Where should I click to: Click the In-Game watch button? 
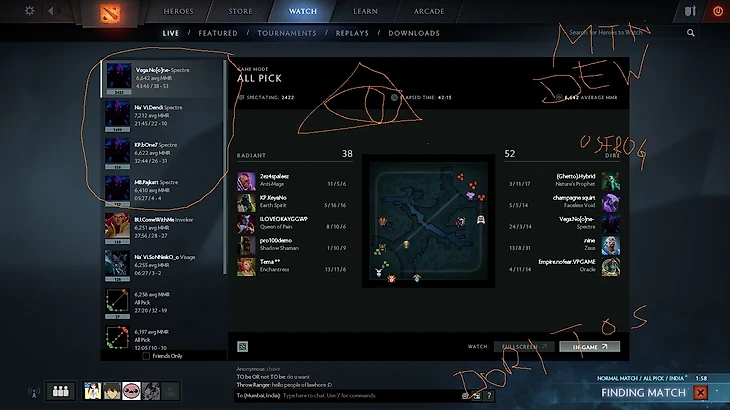tap(589, 347)
